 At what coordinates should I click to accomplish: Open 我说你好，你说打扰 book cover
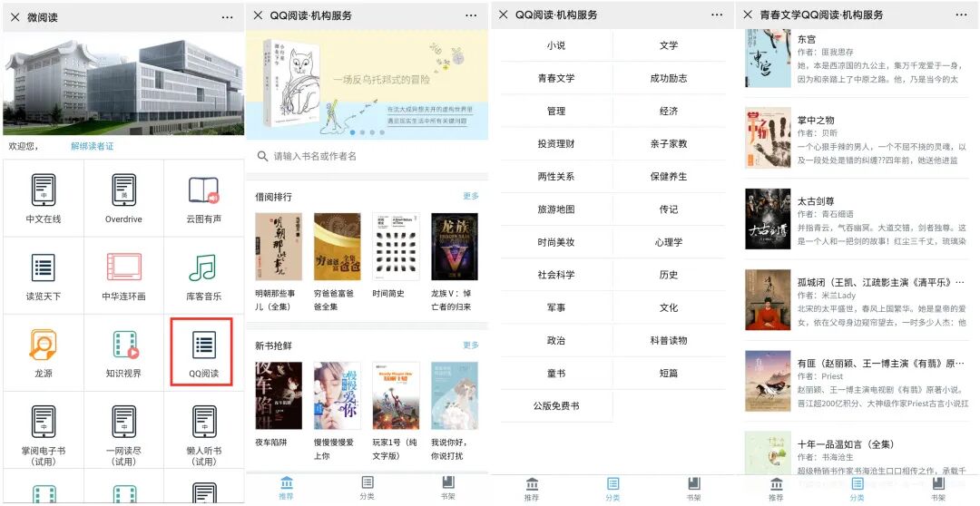pos(455,395)
